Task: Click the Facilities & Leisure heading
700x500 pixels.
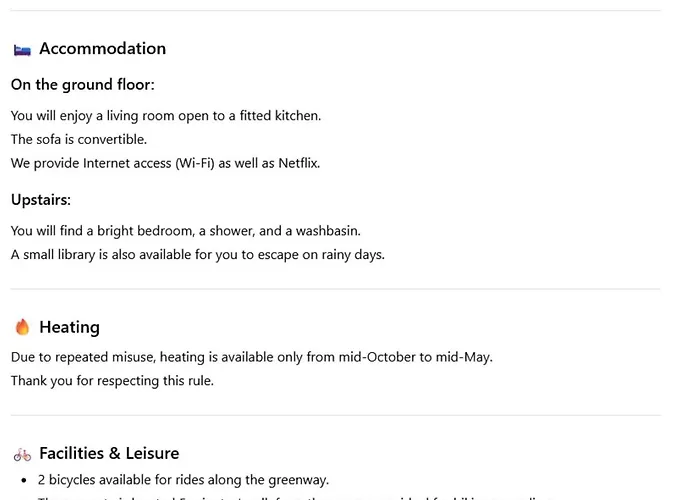Action: (109, 454)
